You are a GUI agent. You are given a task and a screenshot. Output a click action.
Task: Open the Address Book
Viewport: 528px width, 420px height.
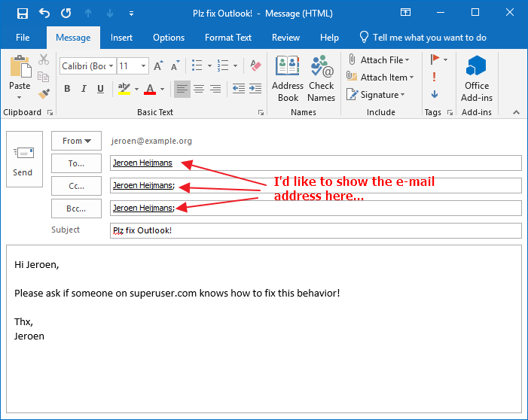pyautogui.click(x=288, y=79)
